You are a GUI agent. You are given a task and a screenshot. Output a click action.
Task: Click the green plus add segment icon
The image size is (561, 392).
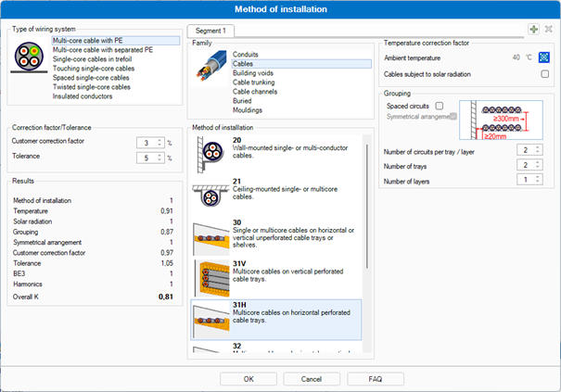click(533, 30)
